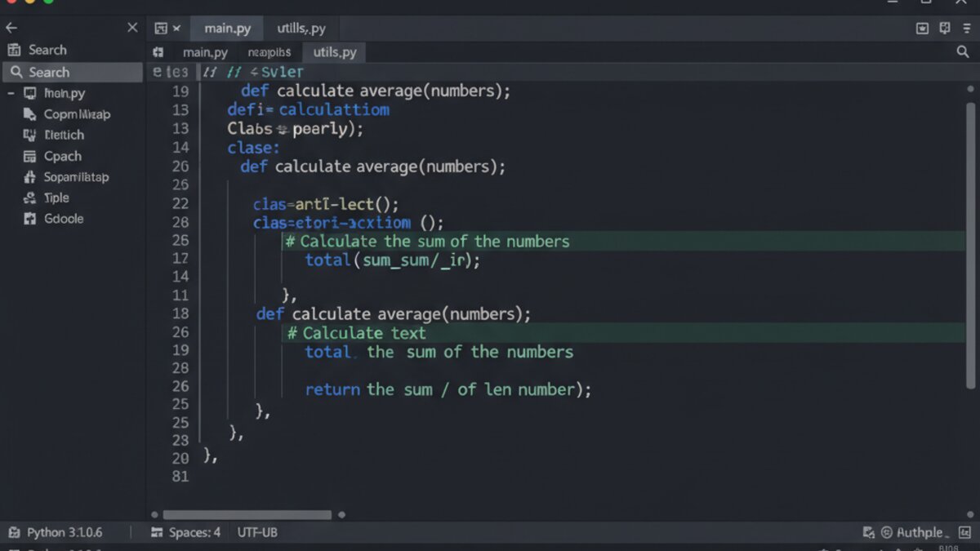Focus the sidebar Search input field
Viewport: 980px width, 551px height.
pos(73,72)
